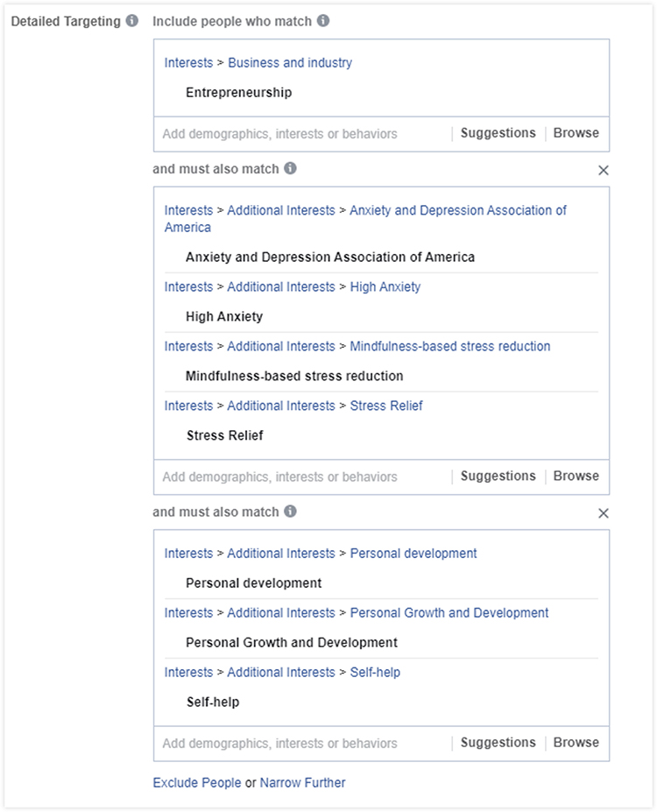This screenshot has height=812, width=657.
Task: Open Suggestions in the Entrepreneurship targeting box
Action: coord(498,133)
